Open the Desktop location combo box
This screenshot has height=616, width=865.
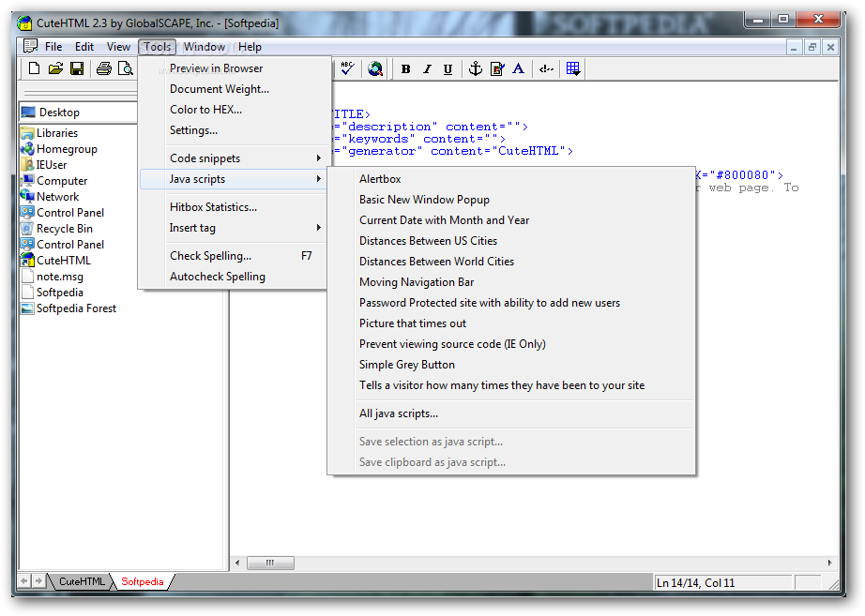click(78, 112)
